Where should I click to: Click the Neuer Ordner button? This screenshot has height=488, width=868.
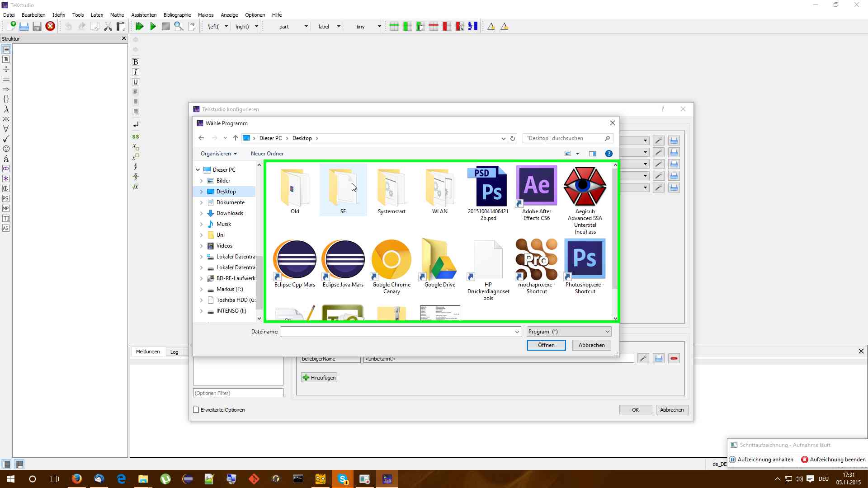coord(267,154)
